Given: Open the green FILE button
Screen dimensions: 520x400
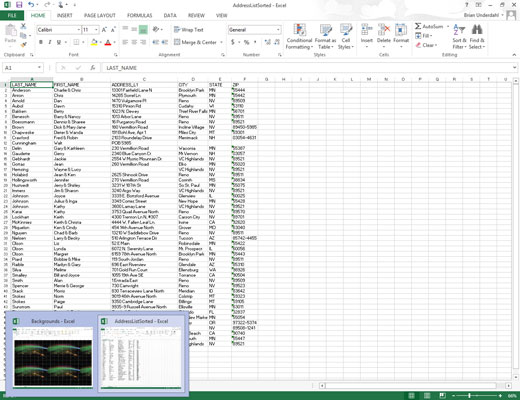Looking at the screenshot, I should (x=12, y=15).
